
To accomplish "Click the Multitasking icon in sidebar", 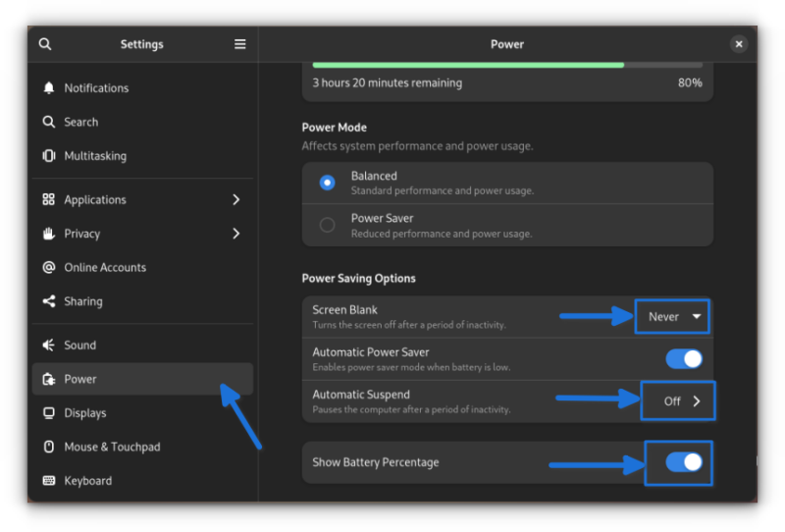I will point(48,156).
